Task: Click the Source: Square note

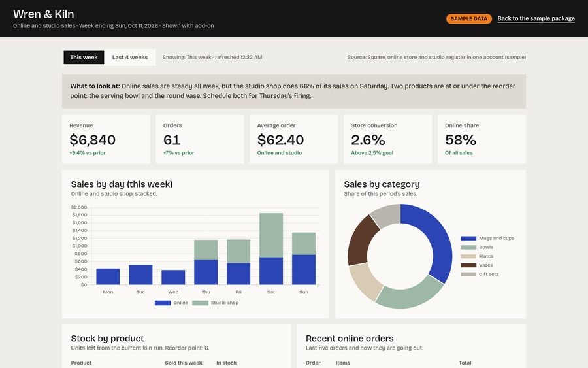Action: click(436, 57)
